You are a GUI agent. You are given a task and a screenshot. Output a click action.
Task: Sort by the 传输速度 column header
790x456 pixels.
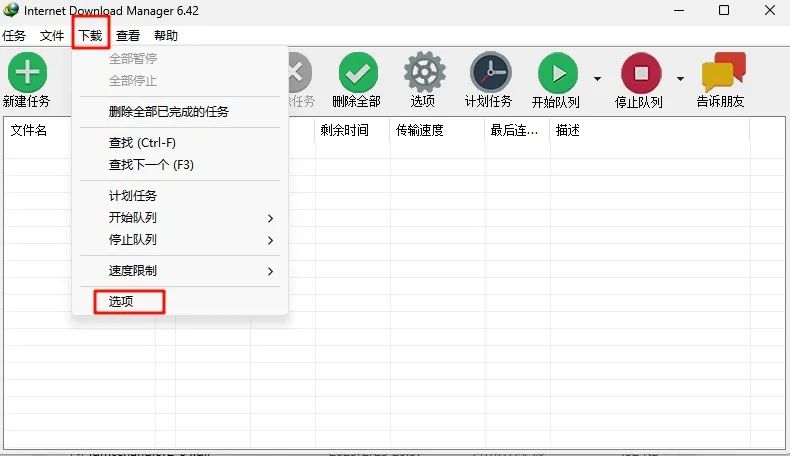[x=420, y=131]
